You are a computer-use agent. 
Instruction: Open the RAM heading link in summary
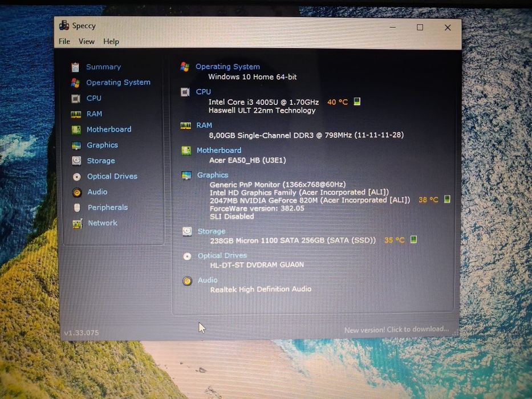point(204,125)
